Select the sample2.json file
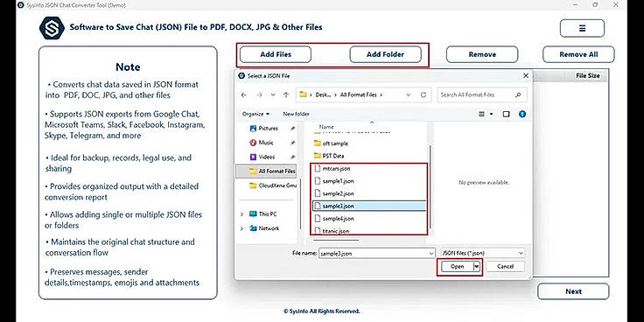Viewport: 644px width, 322px height. pos(333,193)
